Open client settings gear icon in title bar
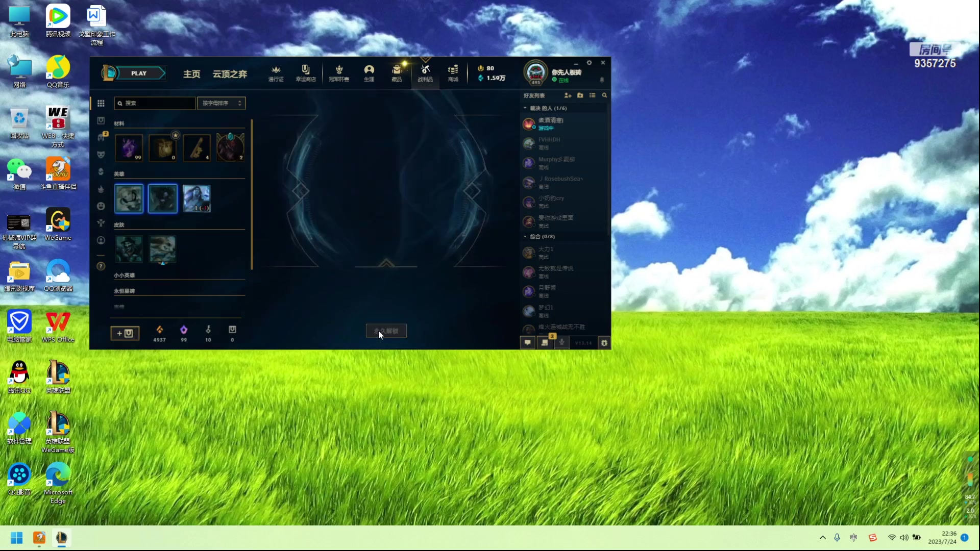This screenshot has width=980, height=551. tap(589, 63)
